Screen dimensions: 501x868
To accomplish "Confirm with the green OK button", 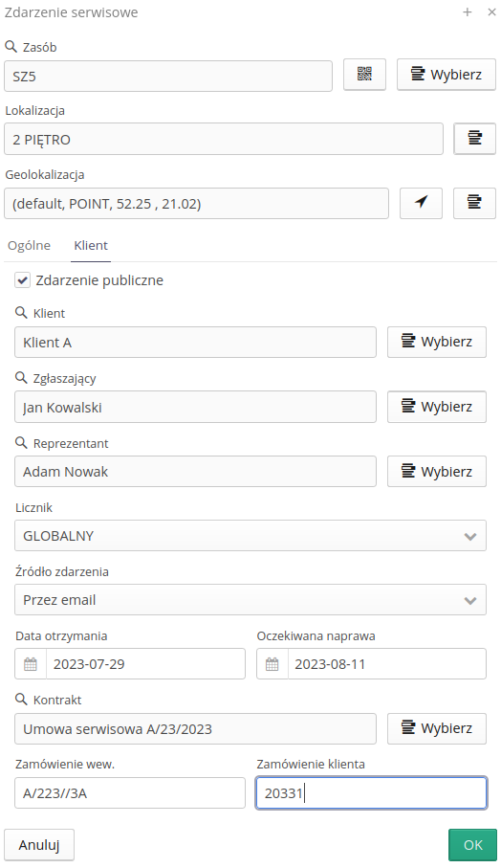I will (473, 845).
